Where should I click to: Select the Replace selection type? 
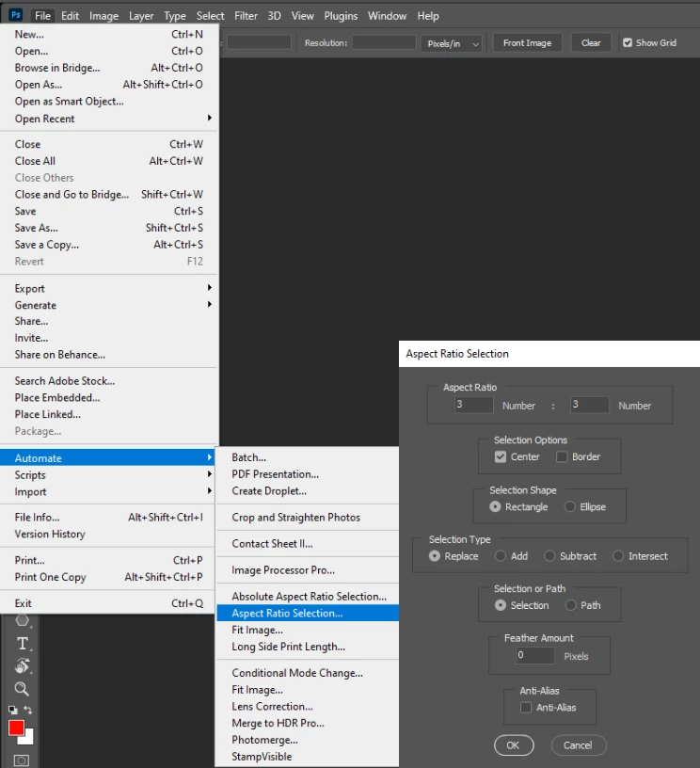point(435,556)
